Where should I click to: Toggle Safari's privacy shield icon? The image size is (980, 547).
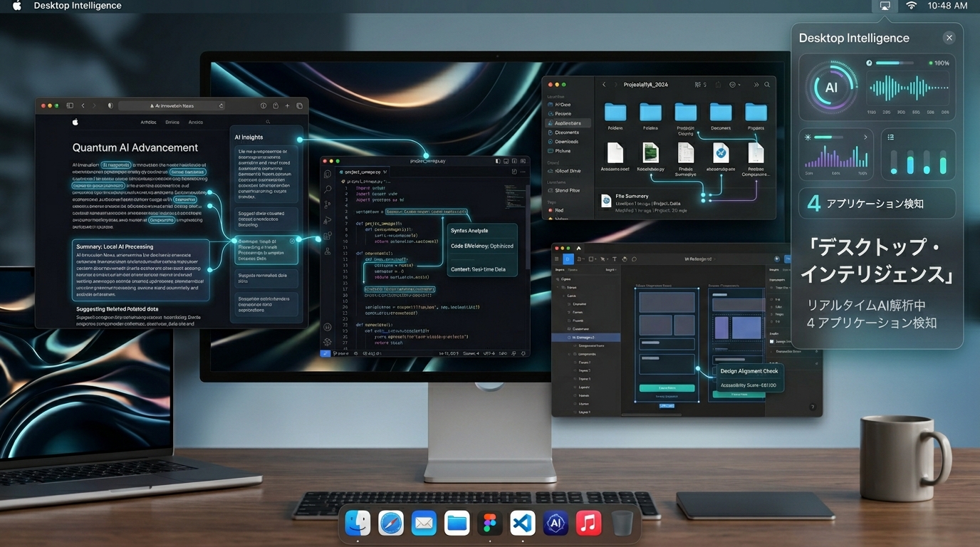pos(110,105)
